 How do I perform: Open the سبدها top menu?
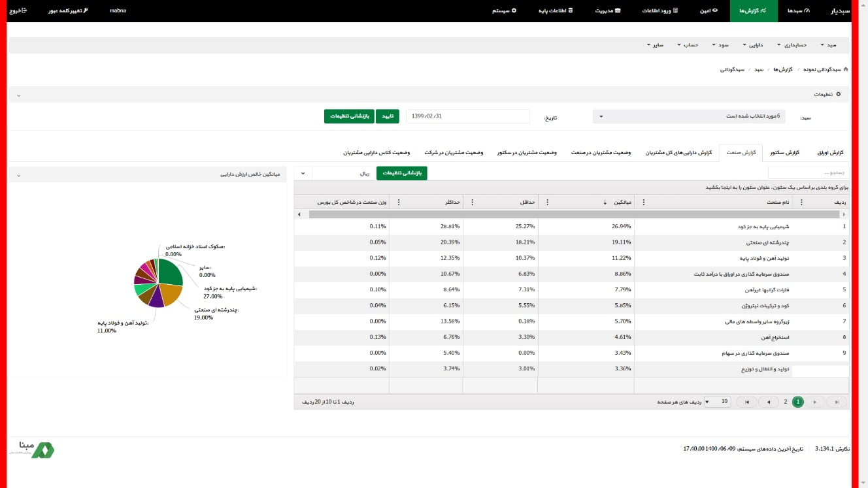pos(798,11)
